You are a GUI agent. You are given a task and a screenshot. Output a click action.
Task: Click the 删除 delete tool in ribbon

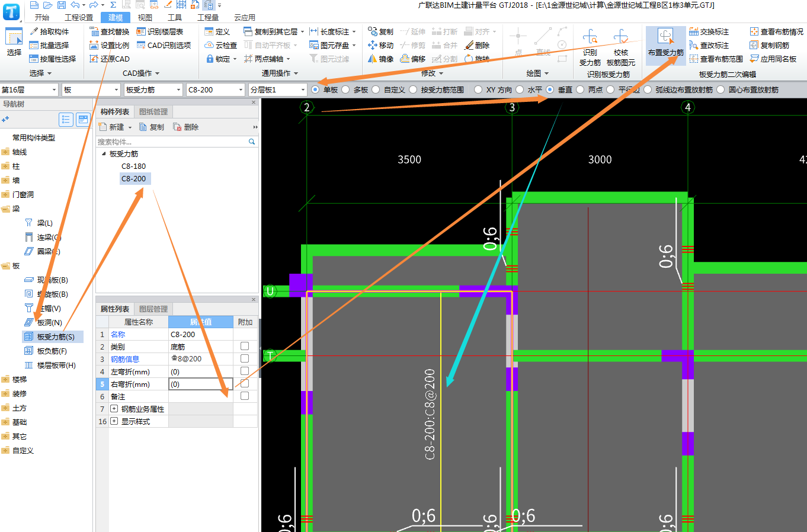click(x=477, y=45)
